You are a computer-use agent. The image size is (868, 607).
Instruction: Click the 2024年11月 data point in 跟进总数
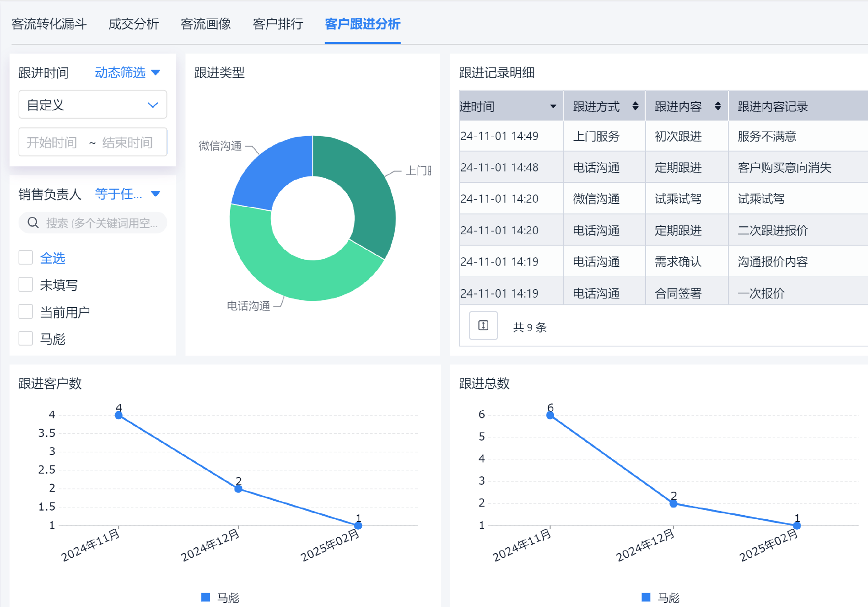coord(550,415)
